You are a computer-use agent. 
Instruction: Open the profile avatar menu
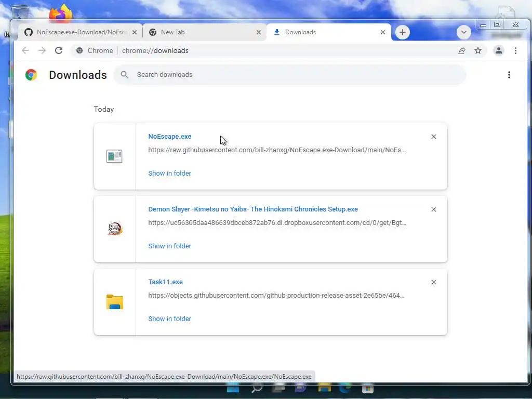click(x=498, y=50)
